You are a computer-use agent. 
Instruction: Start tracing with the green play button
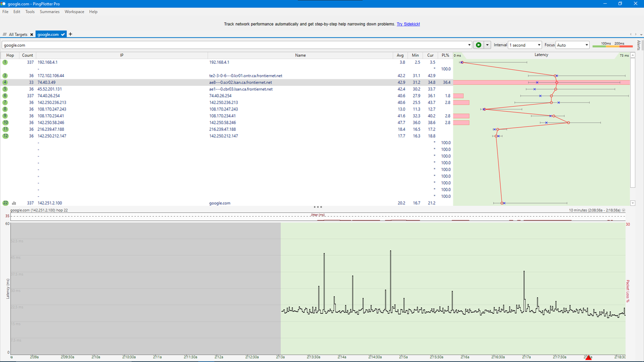point(479,45)
